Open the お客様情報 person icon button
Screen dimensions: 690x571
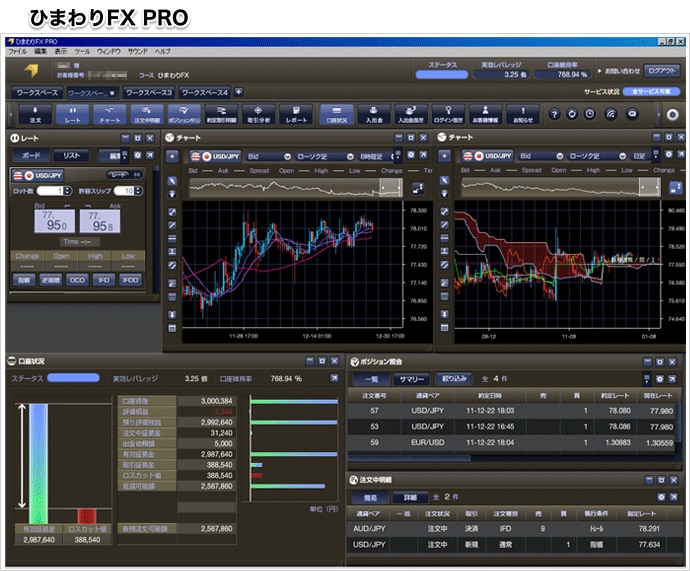pyautogui.click(x=485, y=114)
